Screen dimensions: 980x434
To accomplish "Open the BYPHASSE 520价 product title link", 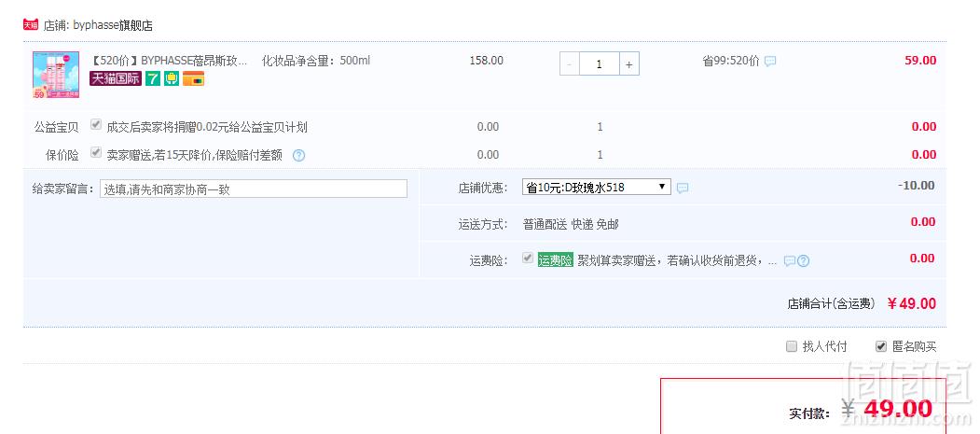I will pyautogui.click(x=169, y=61).
